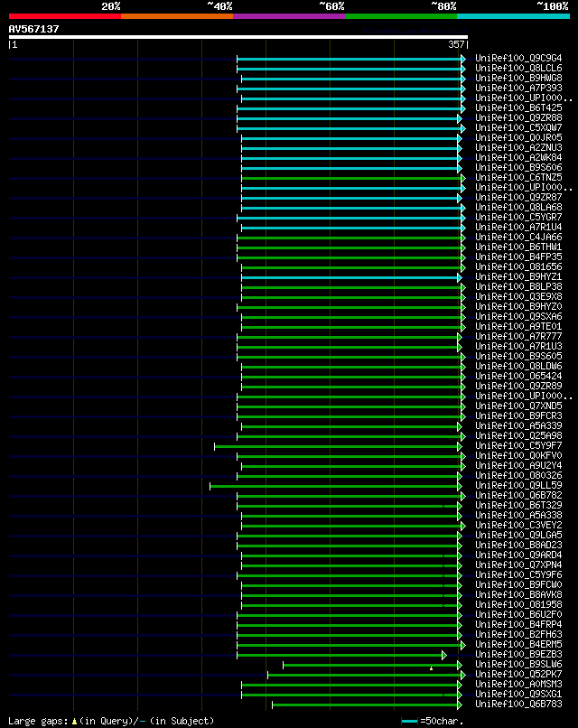Open hit UniRef100_B6THW1
578x728 pixels.
518,247
